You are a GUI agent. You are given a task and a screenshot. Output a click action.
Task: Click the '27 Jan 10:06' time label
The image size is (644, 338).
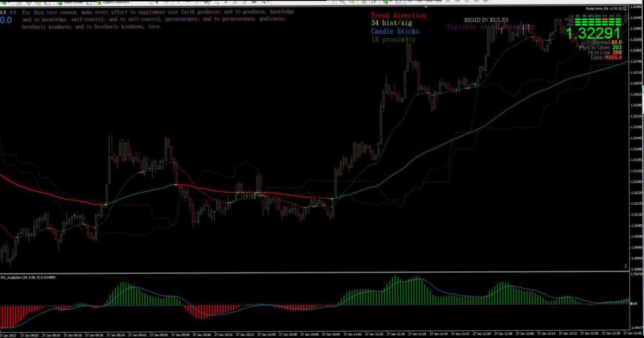[202, 335]
